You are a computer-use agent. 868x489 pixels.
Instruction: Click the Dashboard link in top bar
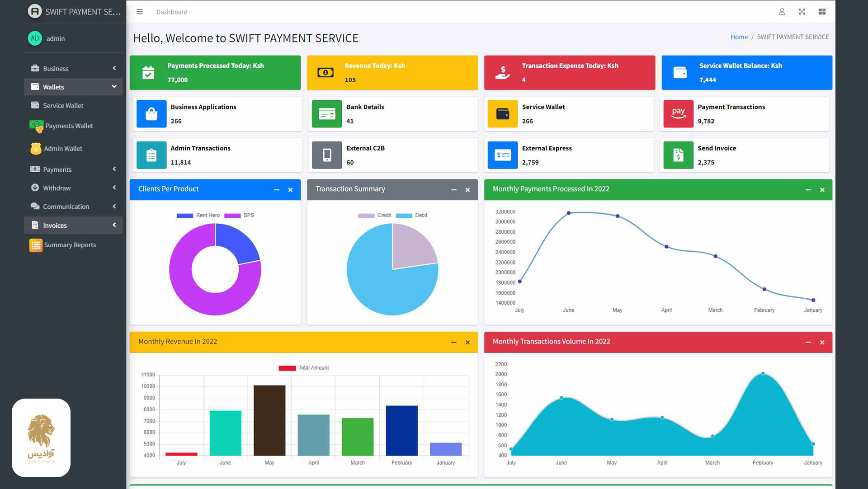[x=172, y=12]
